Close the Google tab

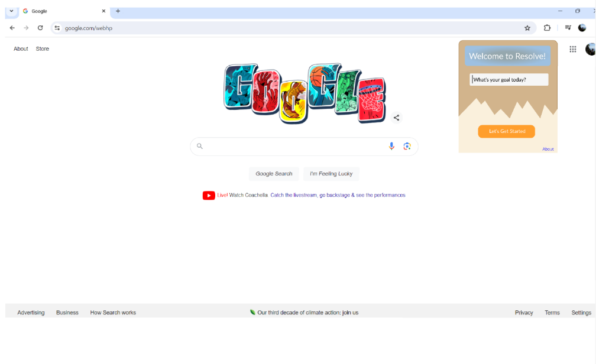click(x=103, y=11)
